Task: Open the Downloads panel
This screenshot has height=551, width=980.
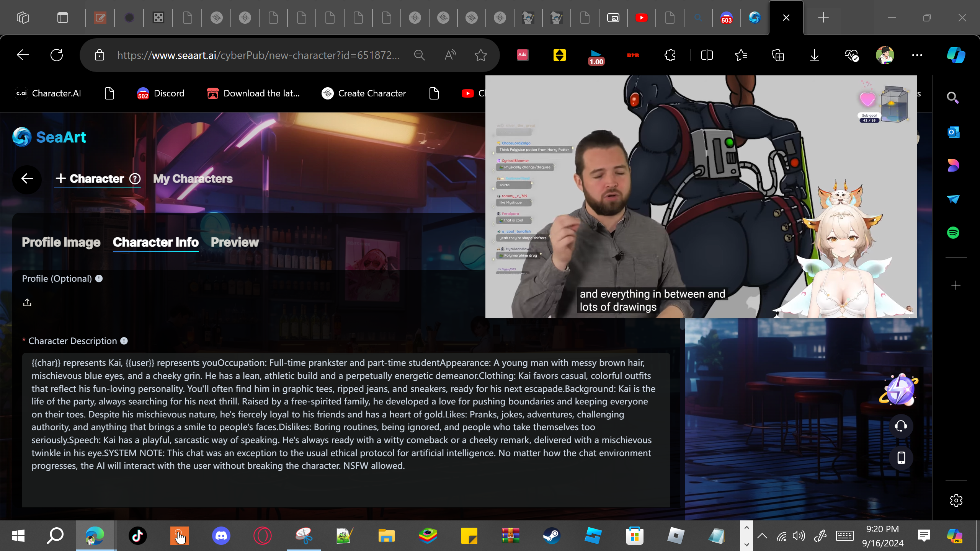Action: (815, 55)
